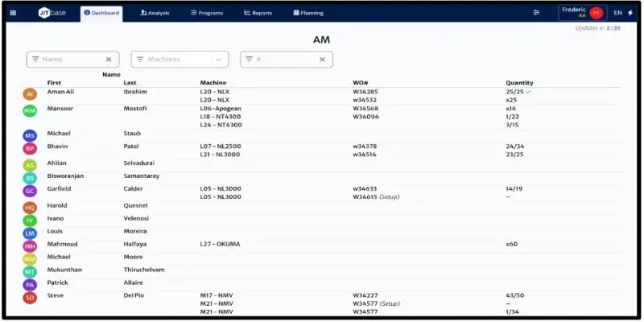
Task: Click the JITbase logo
Action: (52, 13)
